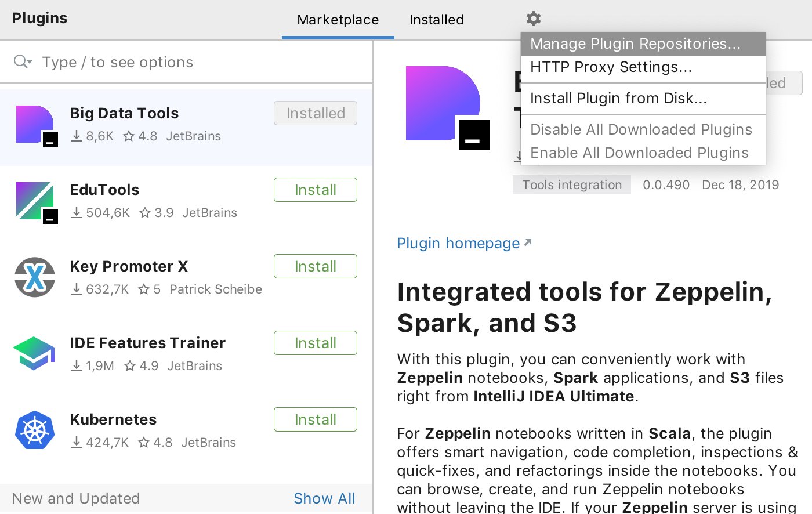
Task: Choose Manage Plugin Repositories menu item
Action: pyautogui.click(x=643, y=44)
